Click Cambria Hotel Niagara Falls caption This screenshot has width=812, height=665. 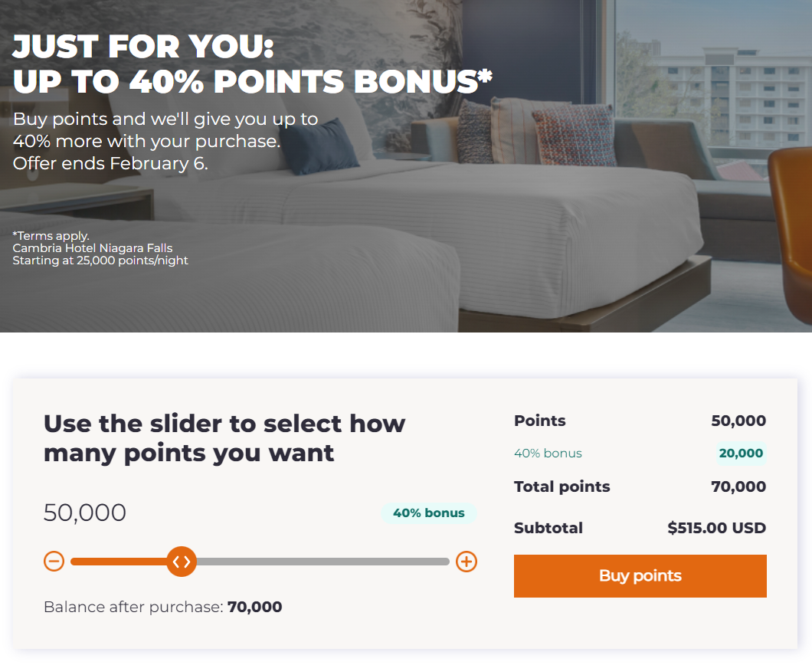click(93, 248)
